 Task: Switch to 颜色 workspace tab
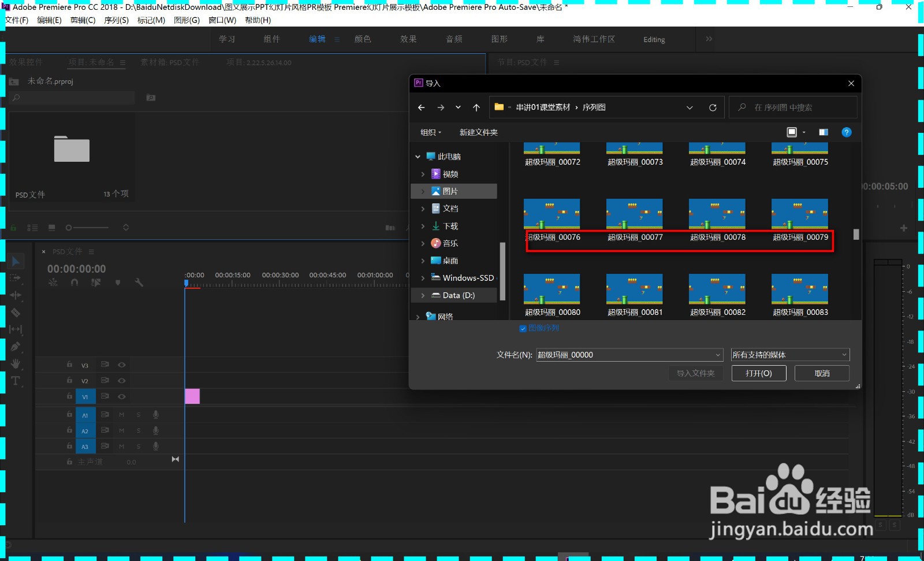point(363,39)
